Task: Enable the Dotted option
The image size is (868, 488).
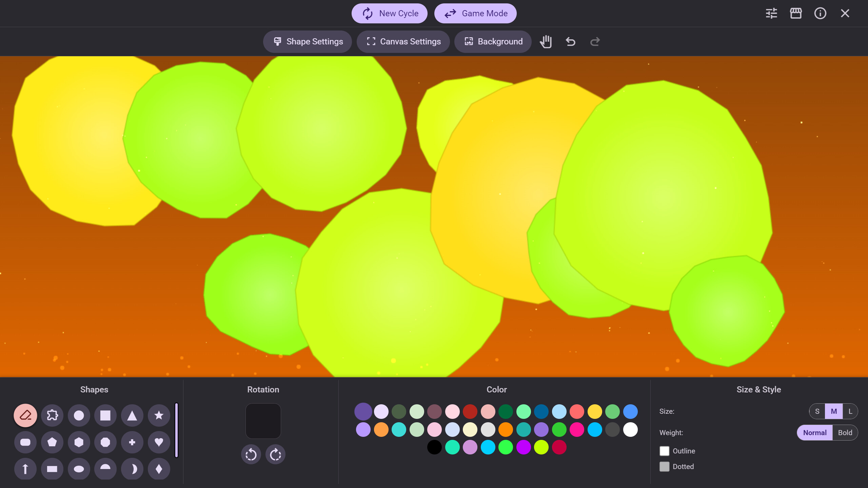Action: coord(665,466)
